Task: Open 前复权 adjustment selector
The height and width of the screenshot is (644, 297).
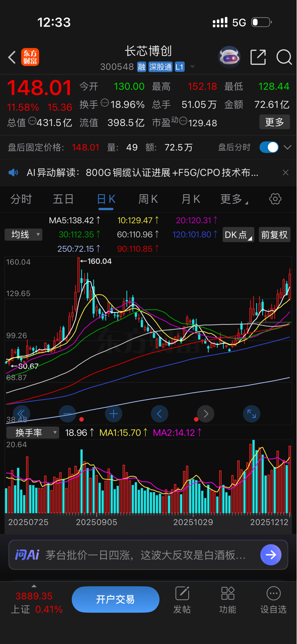Action: click(274, 235)
